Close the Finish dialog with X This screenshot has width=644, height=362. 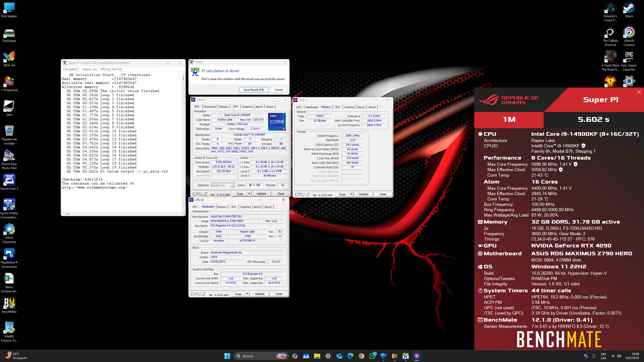(x=285, y=62)
